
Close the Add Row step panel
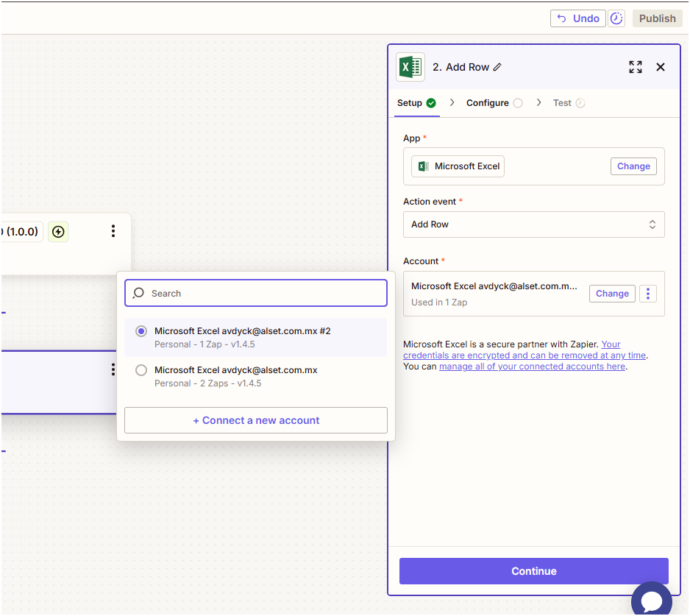(x=660, y=67)
